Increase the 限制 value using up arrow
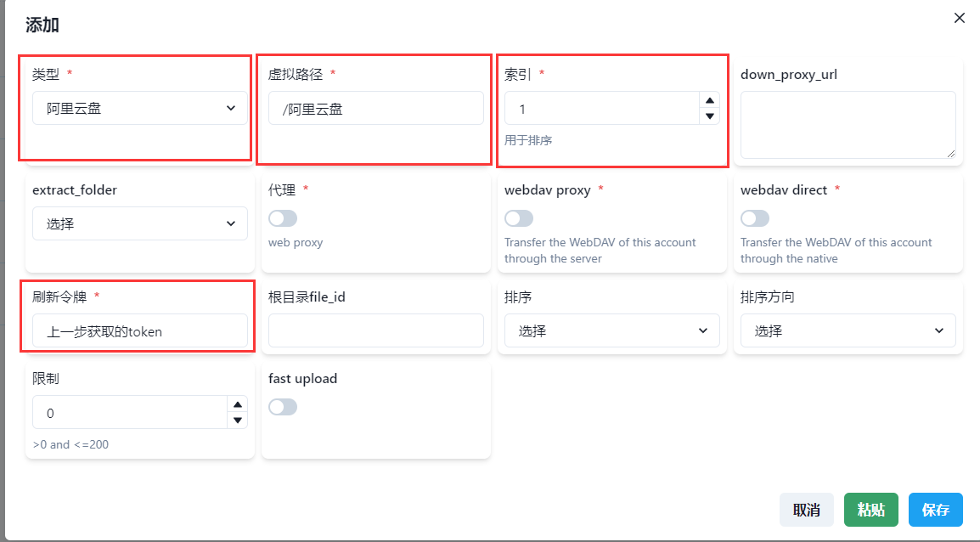980x542 pixels. [237, 406]
